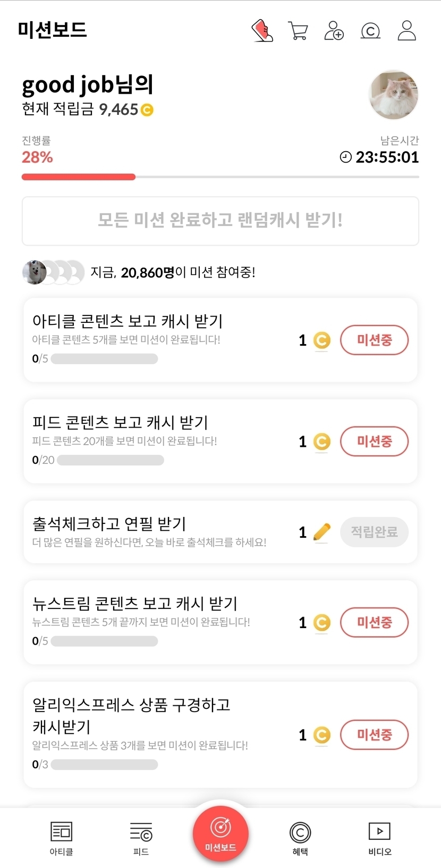Tap the pencil reward icon
The image size is (441, 868).
(x=321, y=532)
